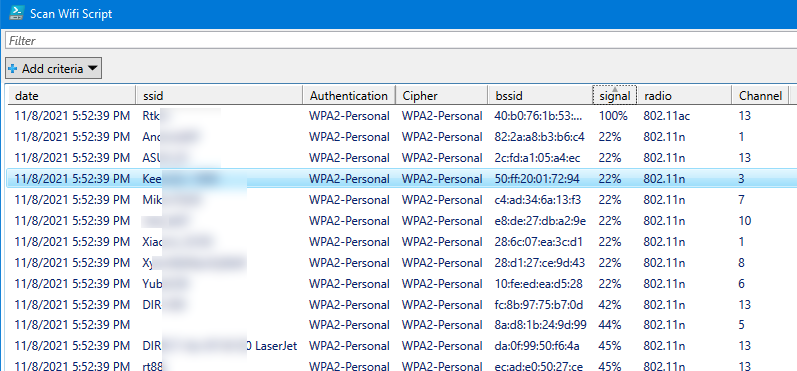Select bssid c4:ad:34:6a:13:f3 cell
Viewport: 797px width, 371px height.
537,200
